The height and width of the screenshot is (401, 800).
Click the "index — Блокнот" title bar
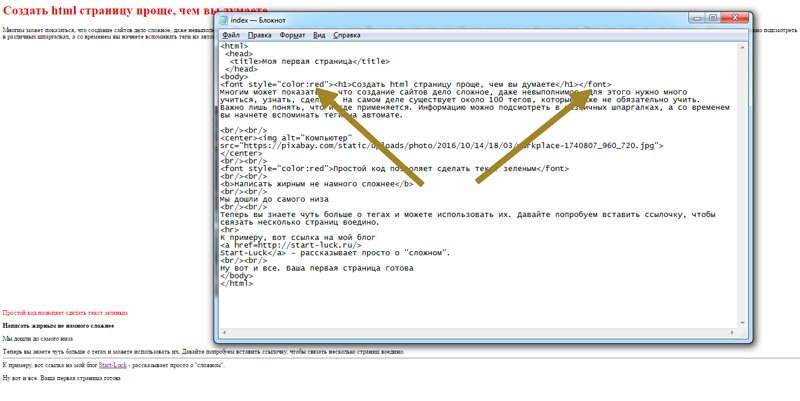point(450,17)
